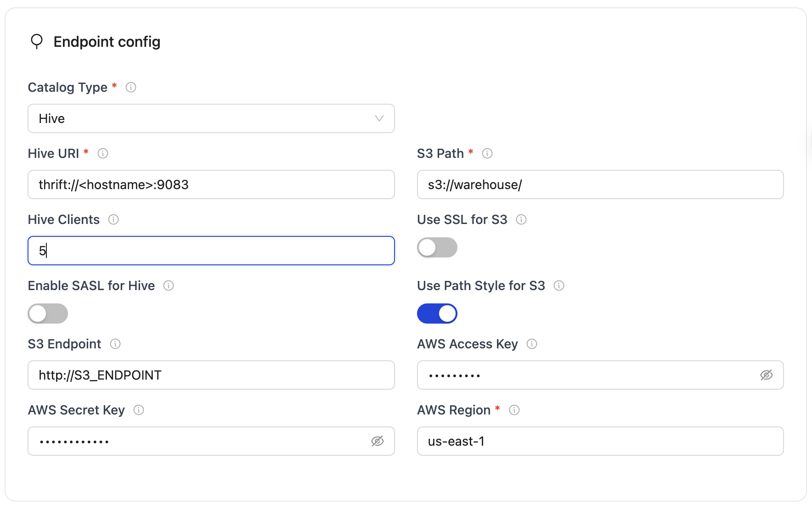Click the Enable SASL for Hive info icon
The image size is (812, 515).
click(169, 286)
